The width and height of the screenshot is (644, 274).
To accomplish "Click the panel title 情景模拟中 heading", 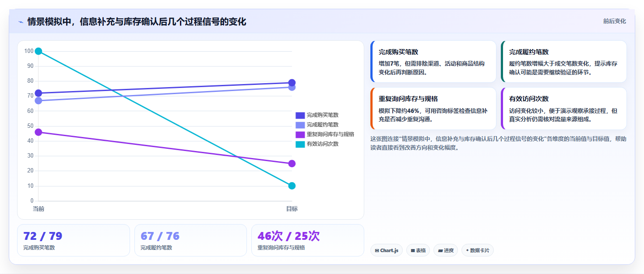I will click(x=137, y=22).
